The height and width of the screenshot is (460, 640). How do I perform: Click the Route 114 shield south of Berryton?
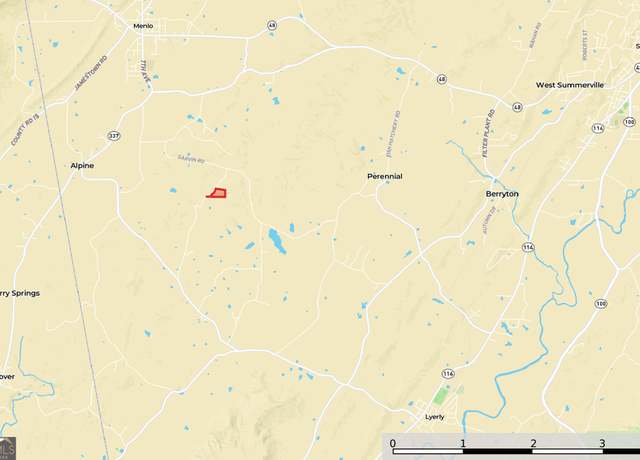(x=528, y=247)
